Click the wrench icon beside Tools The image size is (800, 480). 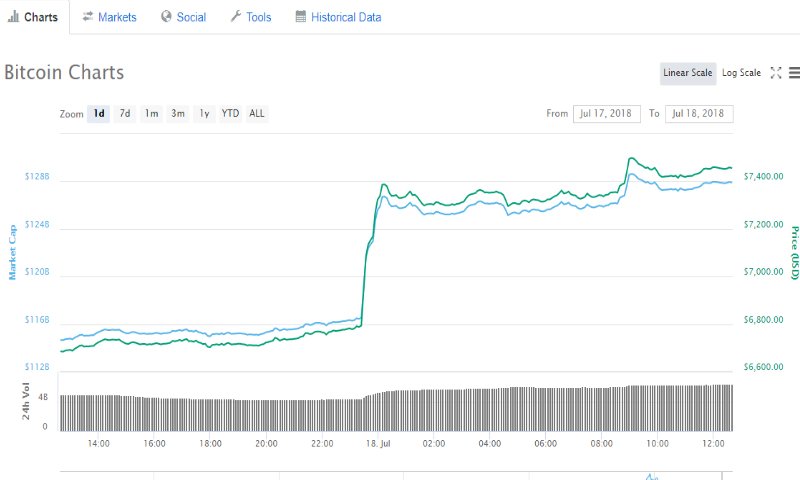[235, 17]
